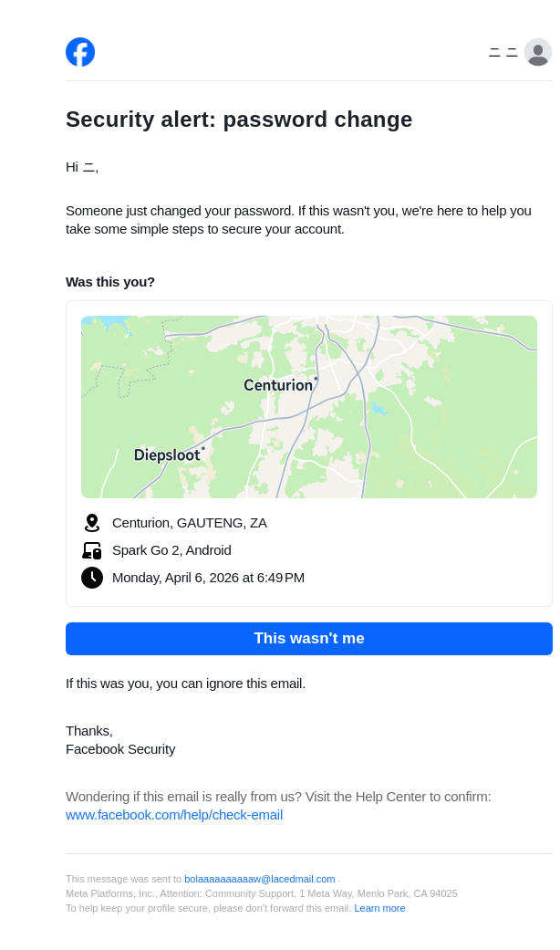Click the clock time icon
The image size is (560, 950).
point(91,578)
